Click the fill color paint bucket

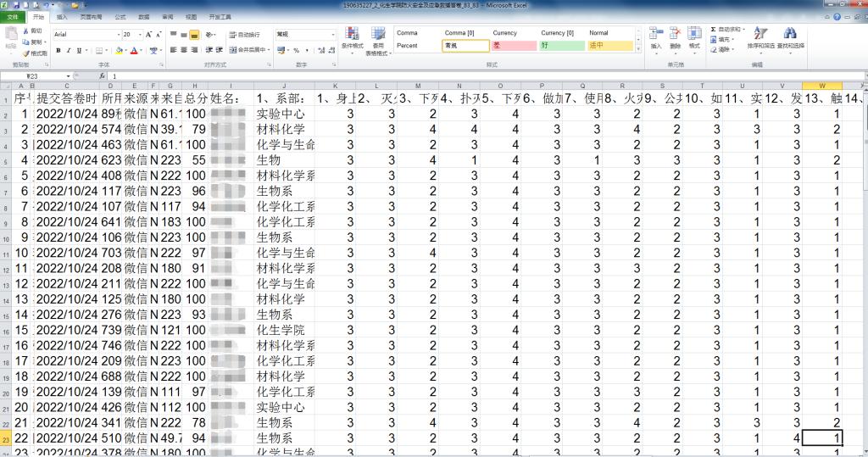pyautogui.click(x=116, y=50)
